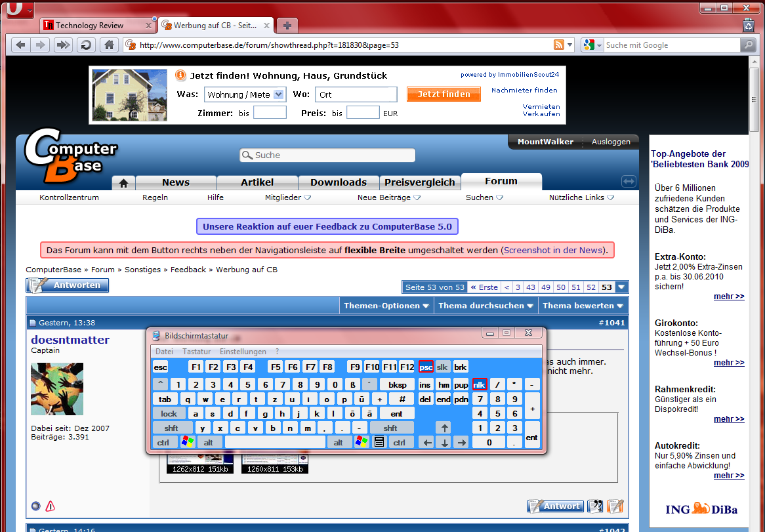Image resolution: width=765 pixels, height=532 pixels.
Task: Go to page 52 of thread
Action: click(x=591, y=287)
